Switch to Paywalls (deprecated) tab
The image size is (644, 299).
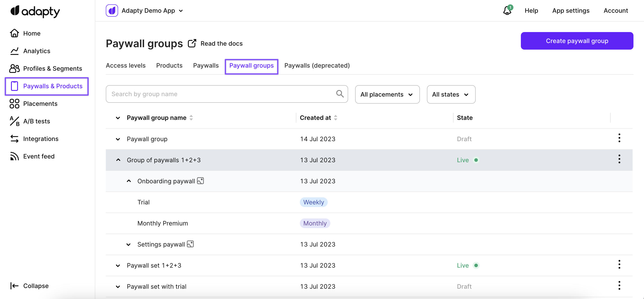tap(317, 65)
